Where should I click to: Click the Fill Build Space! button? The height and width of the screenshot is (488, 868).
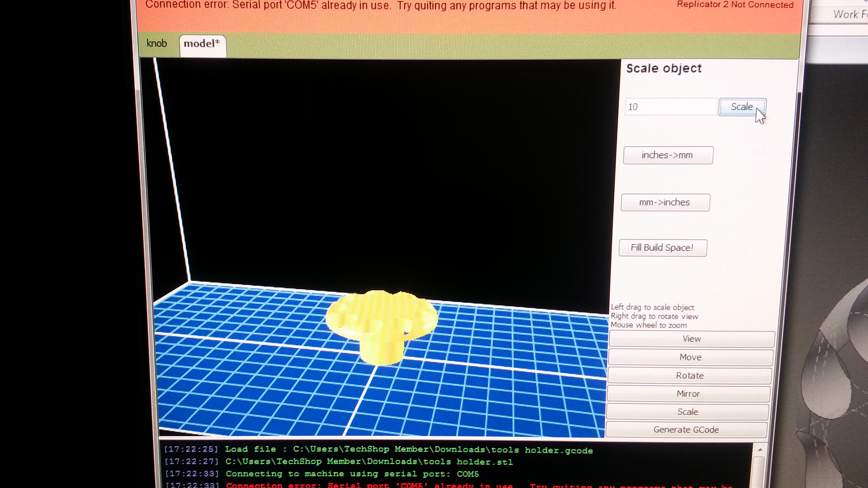point(662,248)
